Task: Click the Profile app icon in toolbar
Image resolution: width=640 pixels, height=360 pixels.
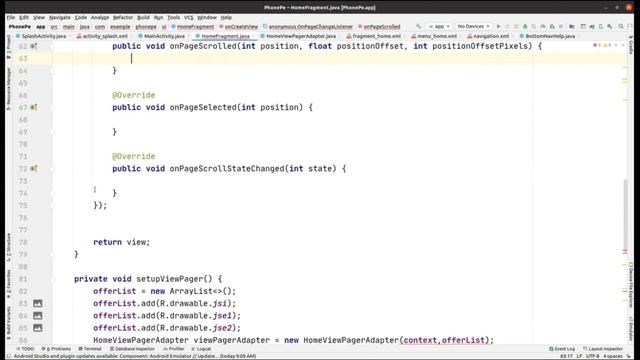Action: point(543,27)
